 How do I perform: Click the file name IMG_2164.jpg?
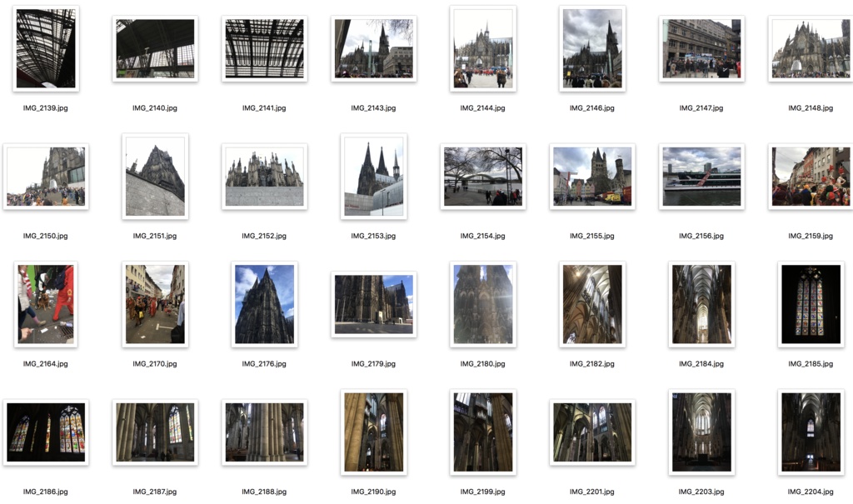[x=46, y=364]
